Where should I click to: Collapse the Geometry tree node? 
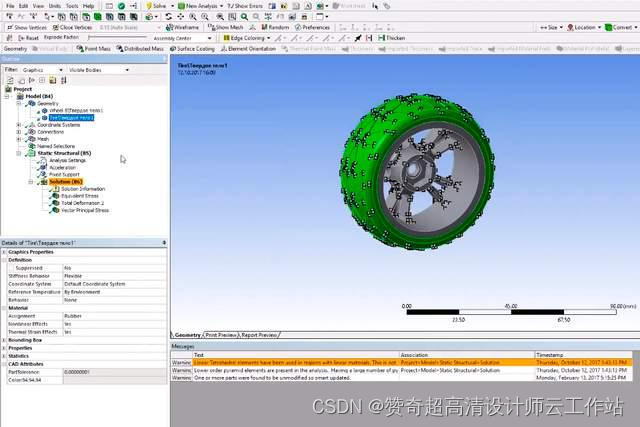19,104
